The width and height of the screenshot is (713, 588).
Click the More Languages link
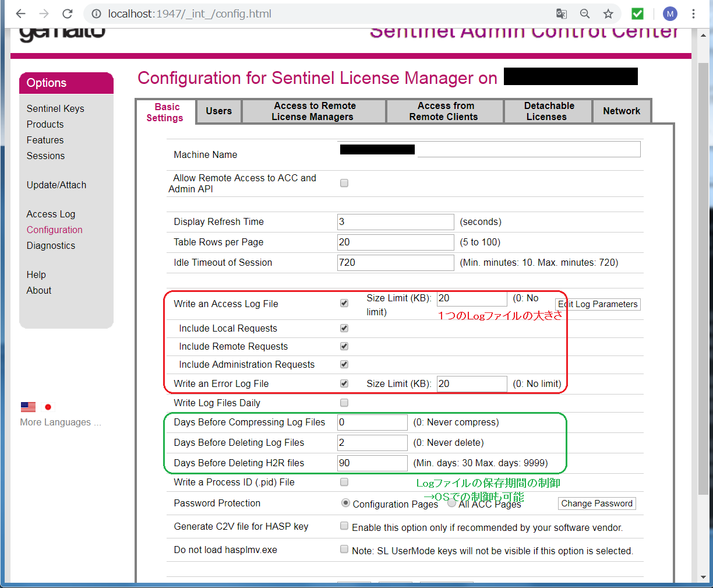(60, 422)
